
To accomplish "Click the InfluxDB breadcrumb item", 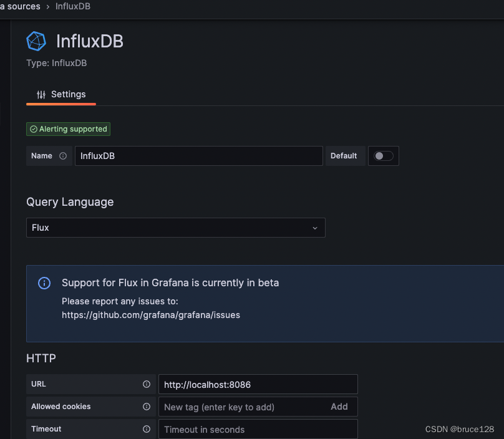I will pos(73,6).
